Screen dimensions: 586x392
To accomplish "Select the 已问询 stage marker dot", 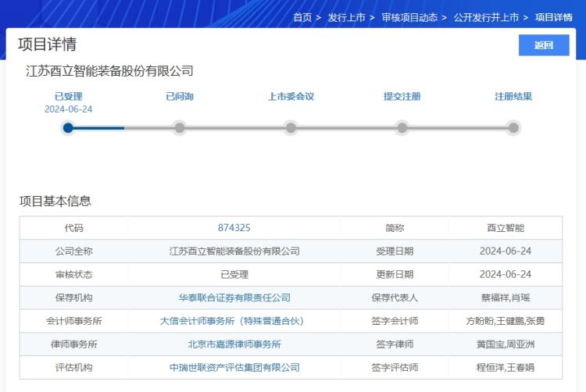I will (180, 127).
